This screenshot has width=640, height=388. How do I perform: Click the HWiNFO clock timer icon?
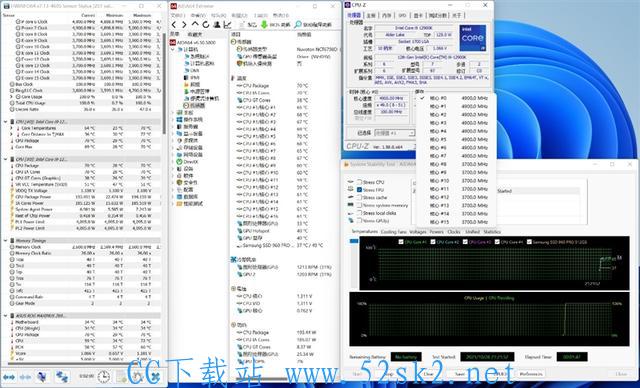point(104,376)
